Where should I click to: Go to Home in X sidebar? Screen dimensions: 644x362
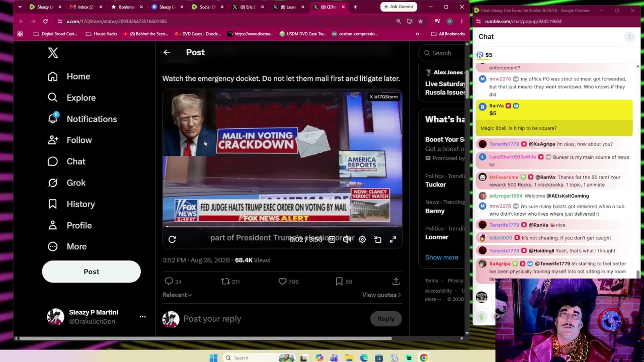coord(69,76)
